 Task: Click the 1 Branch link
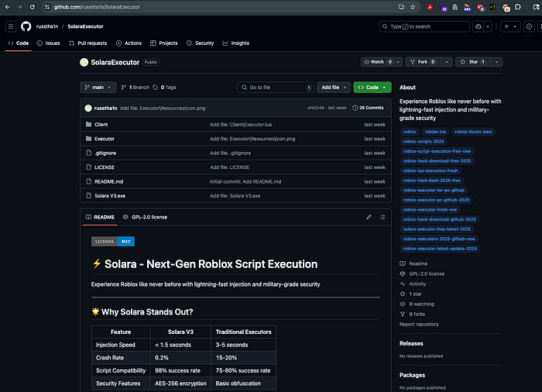(135, 88)
